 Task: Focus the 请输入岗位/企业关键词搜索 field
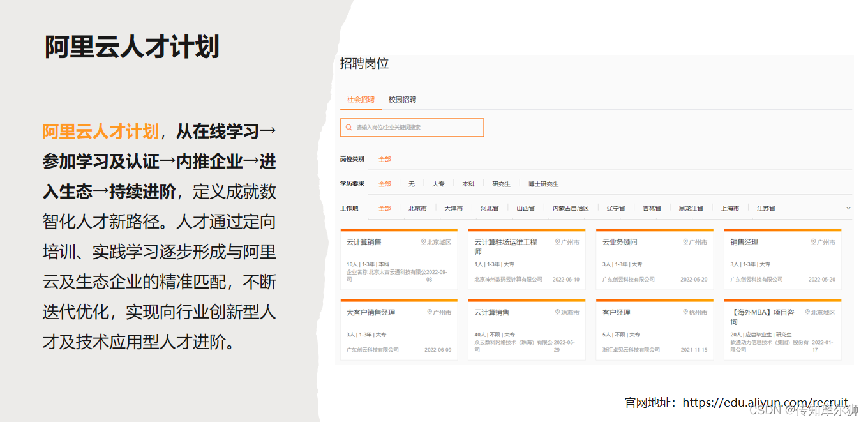(412, 128)
